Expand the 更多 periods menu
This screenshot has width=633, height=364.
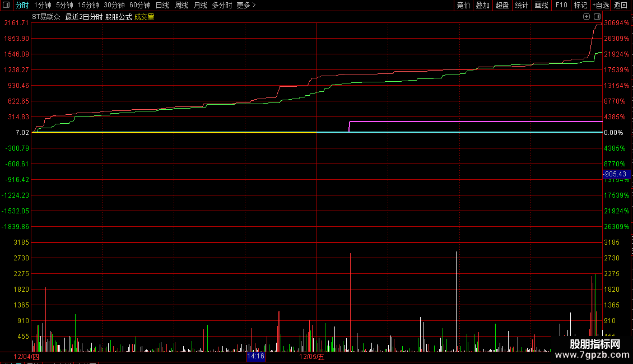(246, 5)
